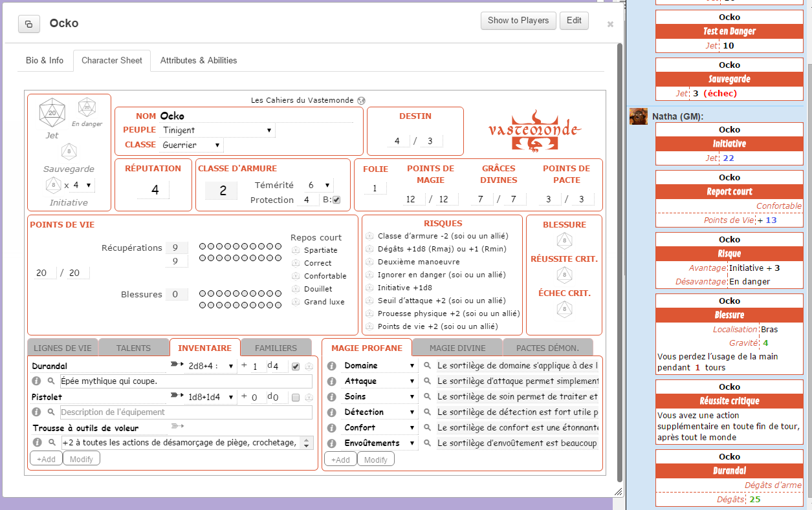The width and height of the screenshot is (812, 510).
Task: Open the Durandal damage dropdown 2d8+4
Action: [x=211, y=367]
